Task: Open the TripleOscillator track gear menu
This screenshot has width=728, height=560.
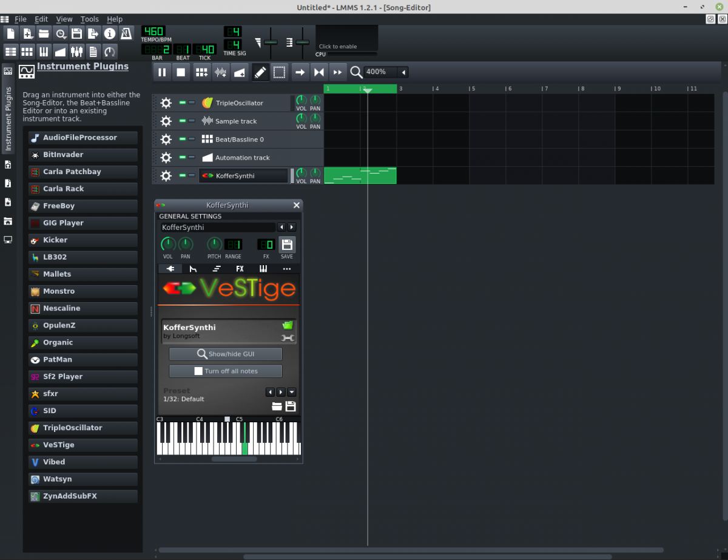Action: (x=166, y=103)
